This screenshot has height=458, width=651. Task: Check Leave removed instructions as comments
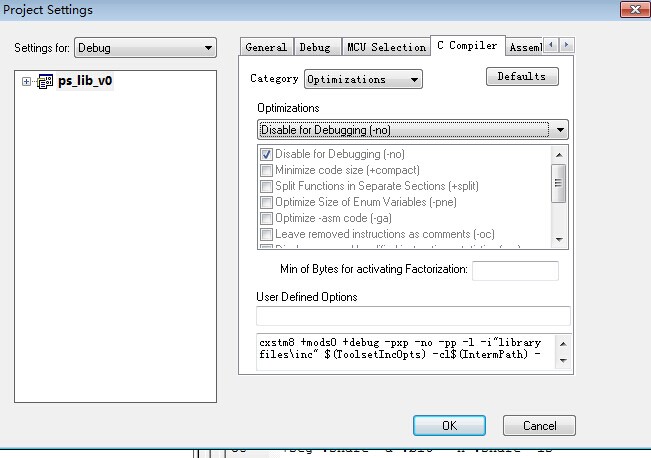[x=267, y=234]
